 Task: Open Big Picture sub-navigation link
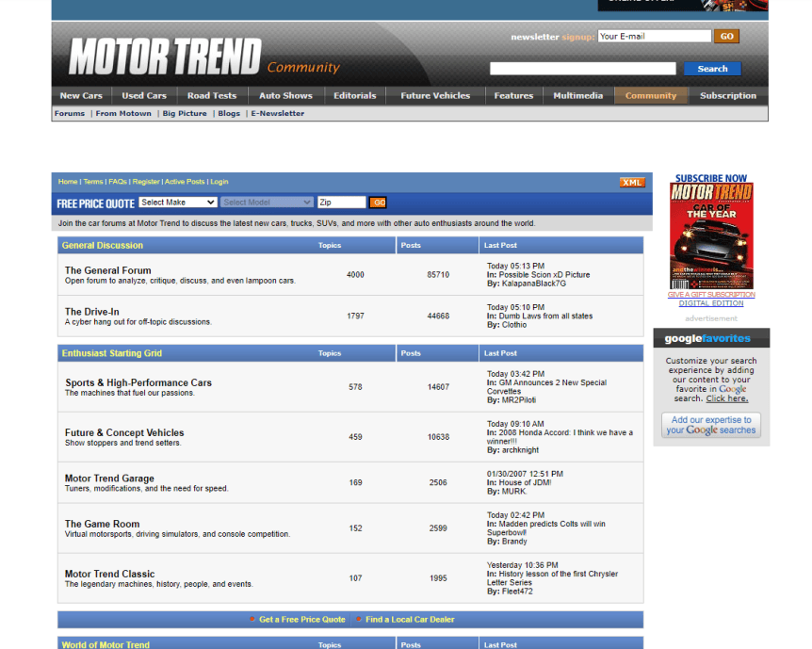[185, 113]
